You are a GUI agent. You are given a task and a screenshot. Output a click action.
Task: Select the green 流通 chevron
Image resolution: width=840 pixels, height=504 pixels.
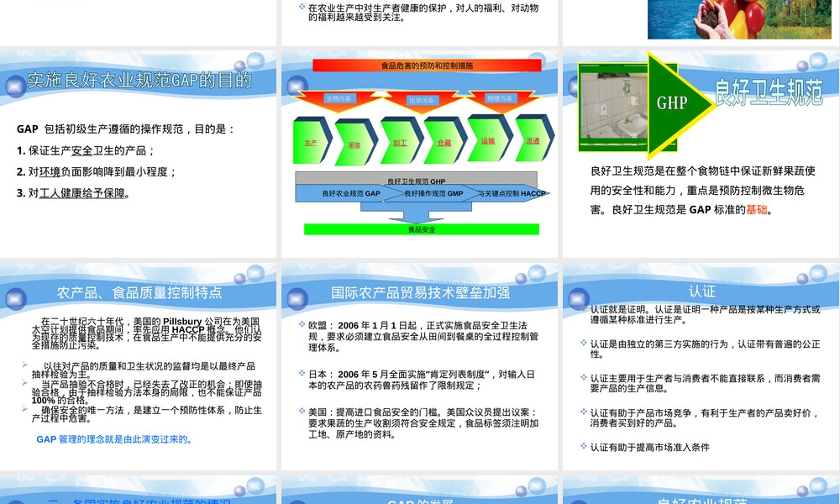(x=533, y=139)
